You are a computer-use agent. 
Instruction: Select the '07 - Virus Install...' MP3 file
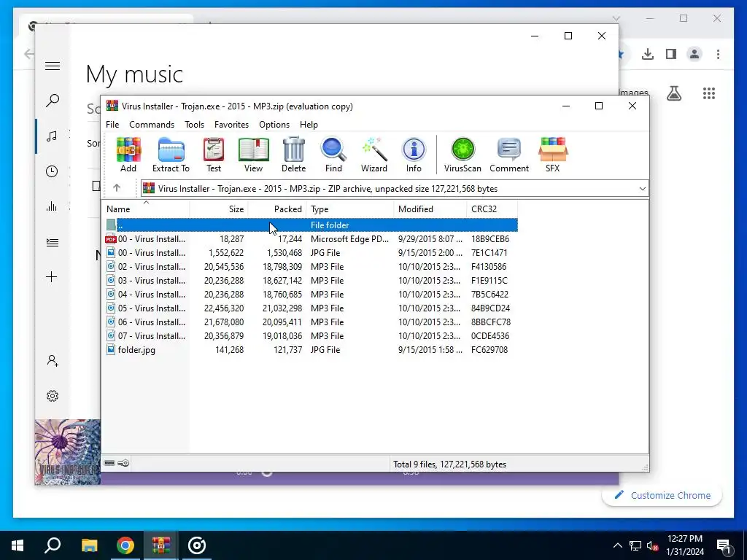pos(310,335)
